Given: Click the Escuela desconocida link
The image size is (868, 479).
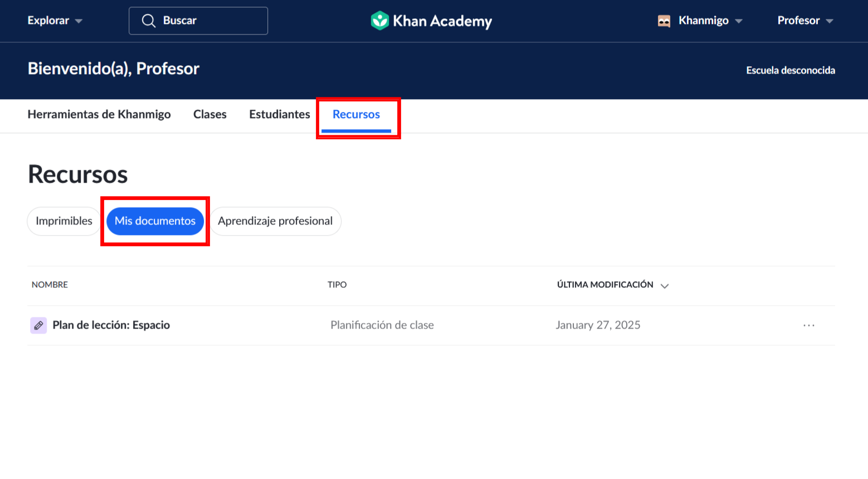Looking at the screenshot, I should tap(791, 70).
